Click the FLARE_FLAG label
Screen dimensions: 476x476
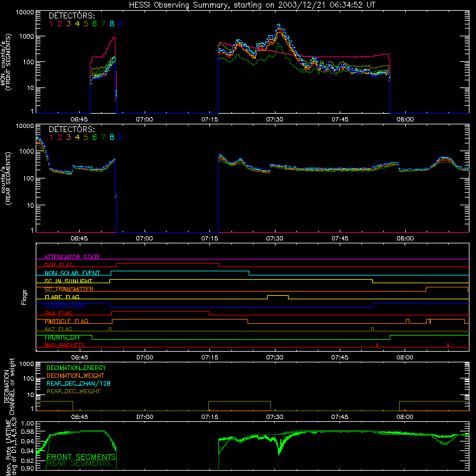pos(62,297)
